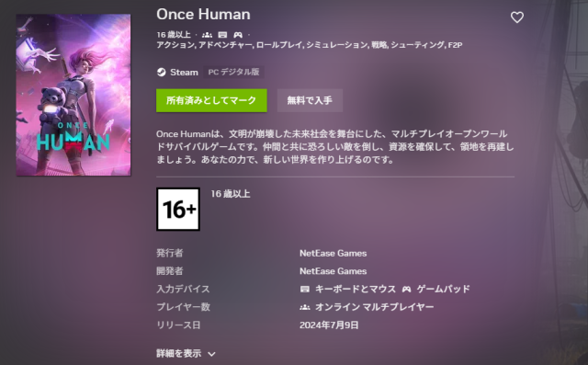The height and width of the screenshot is (365, 588).
Task: Click the keyboard icon beside キーボードとマウス
Action: point(305,290)
